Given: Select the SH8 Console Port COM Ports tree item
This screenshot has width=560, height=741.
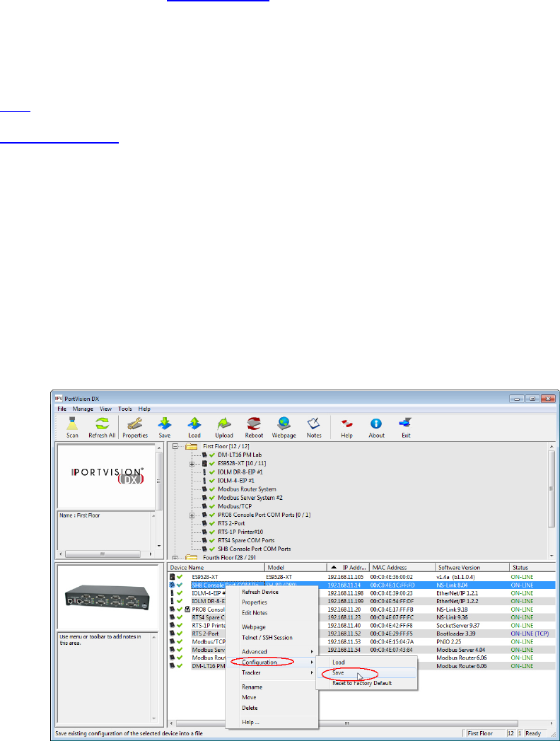Looking at the screenshot, I should [254, 549].
